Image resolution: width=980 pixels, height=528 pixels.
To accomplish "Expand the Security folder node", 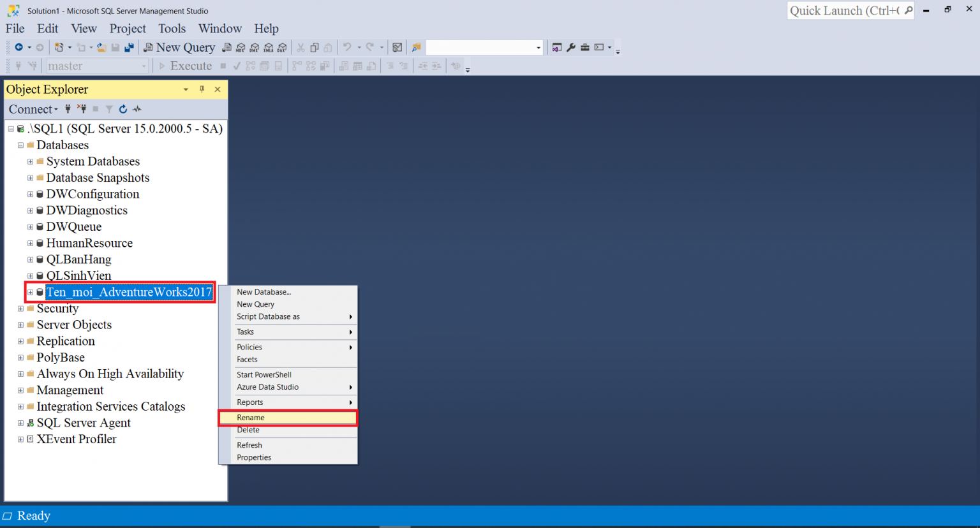I will 20,309.
